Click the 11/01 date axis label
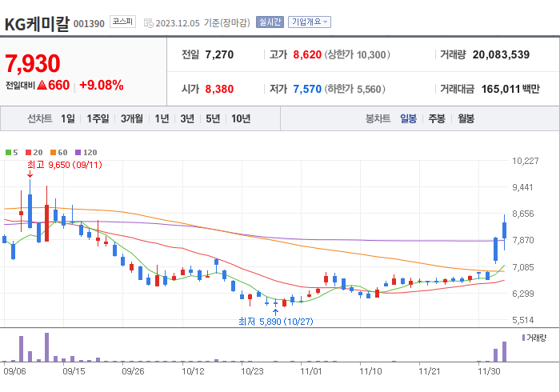Viewport: 560px width, 392px height. click(311, 371)
